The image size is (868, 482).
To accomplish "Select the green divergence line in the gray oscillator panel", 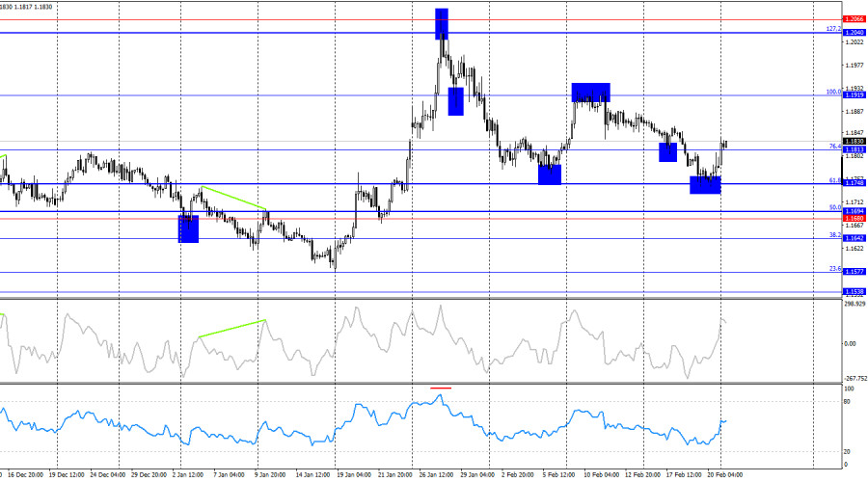I will pos(231,328).
